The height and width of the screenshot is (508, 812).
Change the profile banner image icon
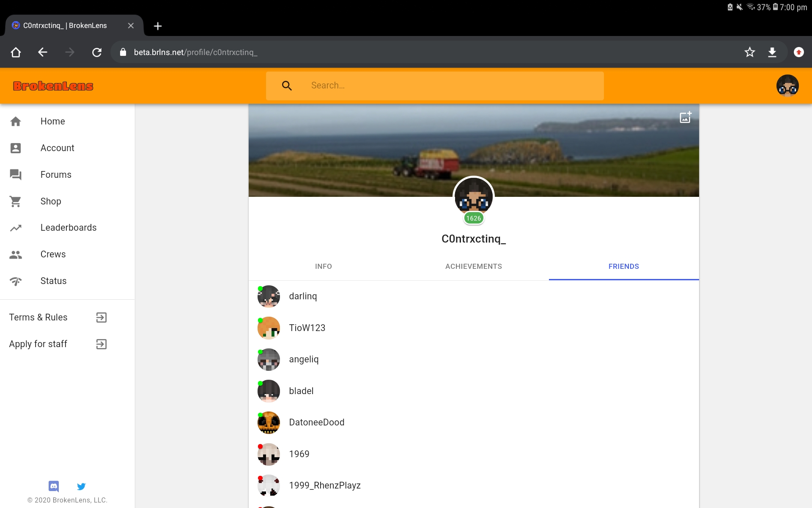coord(686,117)
